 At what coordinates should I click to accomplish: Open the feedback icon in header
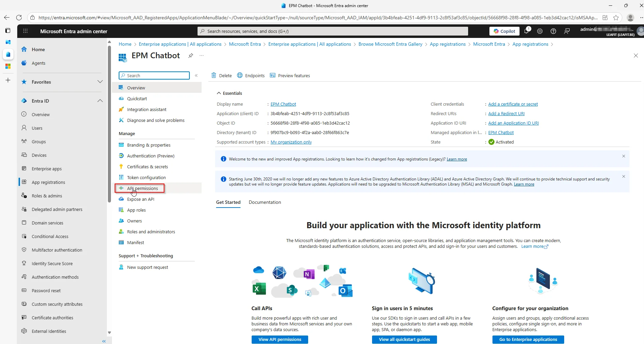click(x=567, y=31)
